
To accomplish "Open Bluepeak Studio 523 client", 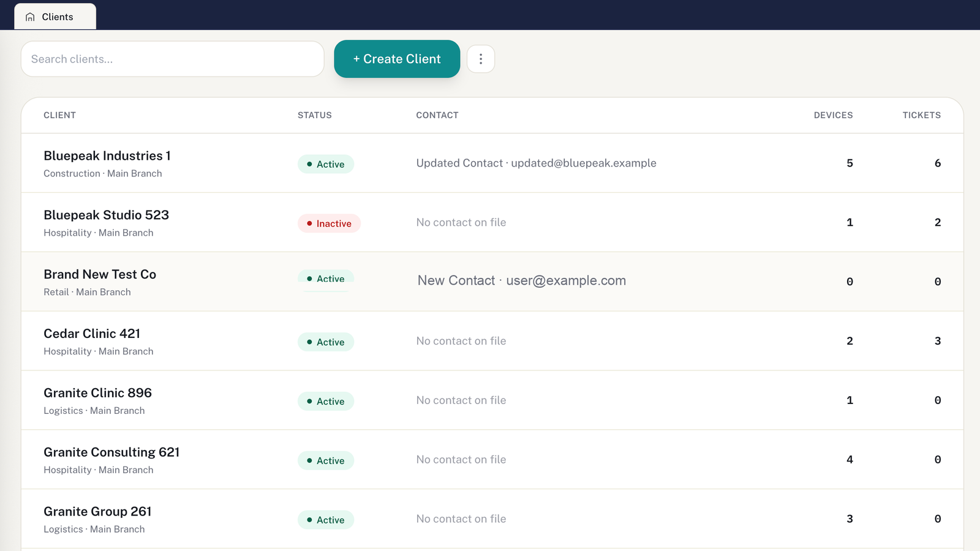I will pos(107,215).
